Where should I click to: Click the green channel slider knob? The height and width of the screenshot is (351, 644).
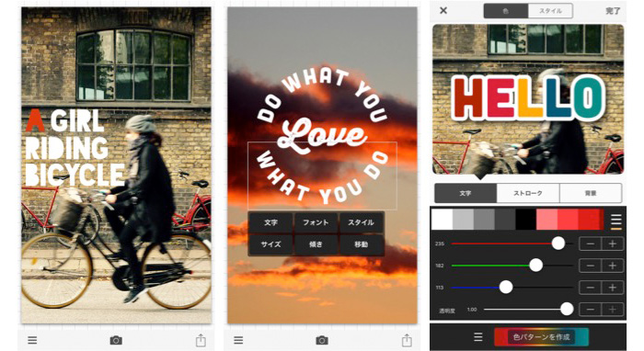tap(535, 266)
